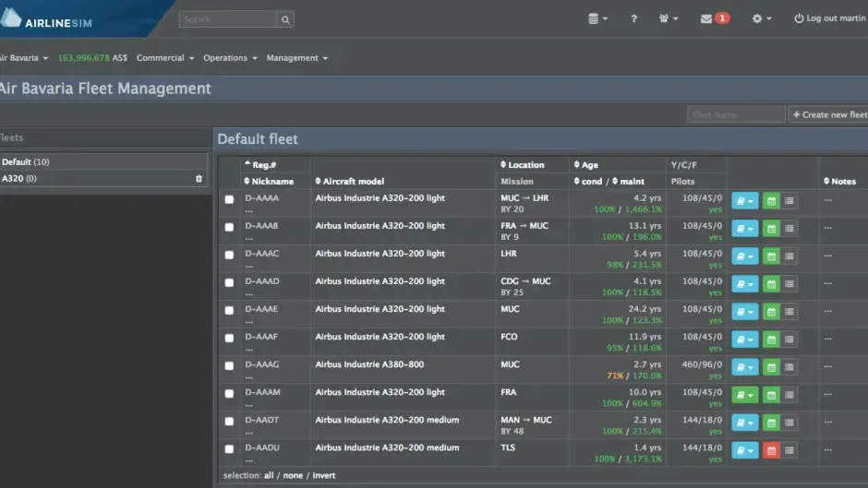Click the search magnifier icon
The width and height of the screenshot is (868, 488).
click(285, 19)
